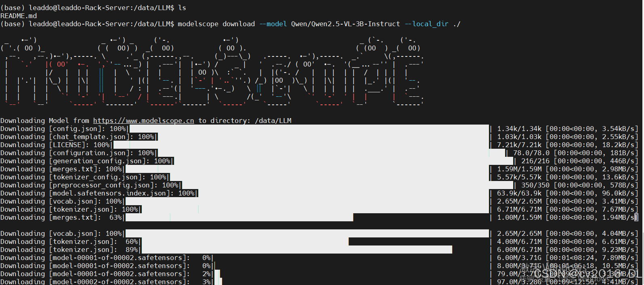Click the 18.2kB/s speed on LICENSE row
The height and width of the screenshot is (285, 644).
[618, 145]
